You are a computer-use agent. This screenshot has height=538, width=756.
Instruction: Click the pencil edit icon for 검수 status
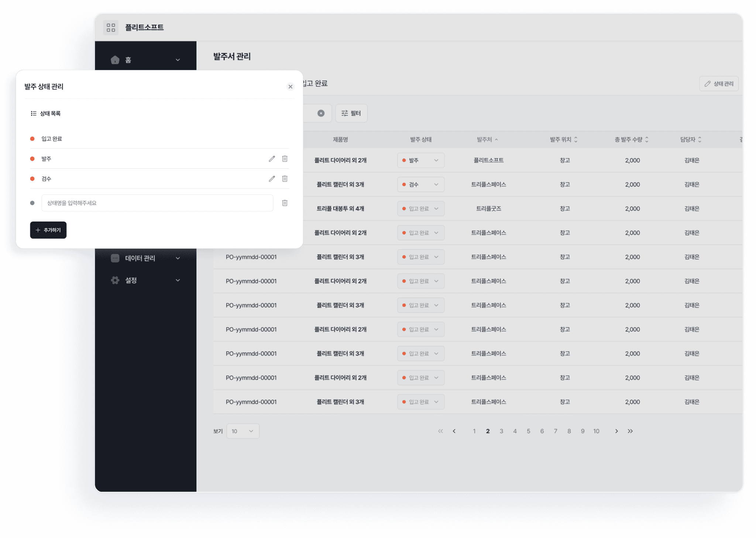click(272, 179)
